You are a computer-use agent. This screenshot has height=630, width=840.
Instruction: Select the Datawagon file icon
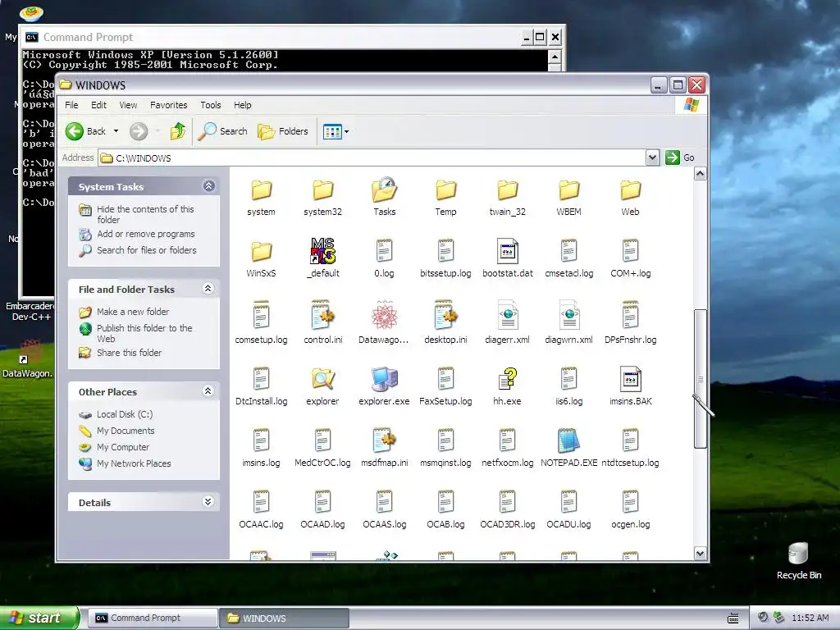[384, 315]
